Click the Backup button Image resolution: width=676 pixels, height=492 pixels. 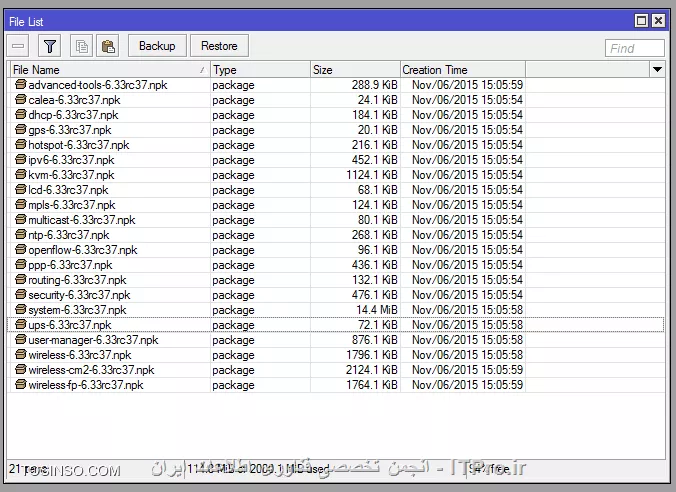click(x=157, y=46)
